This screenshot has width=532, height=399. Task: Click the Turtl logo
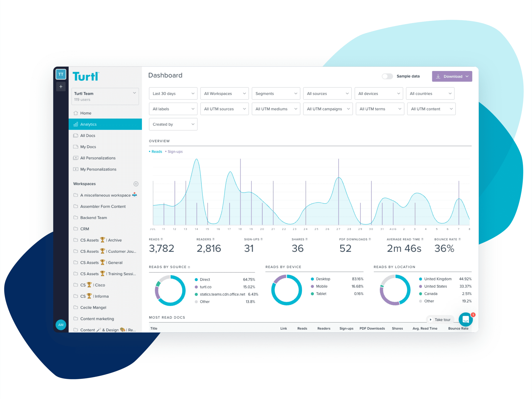pyautogui.click(x=86, y=76)
